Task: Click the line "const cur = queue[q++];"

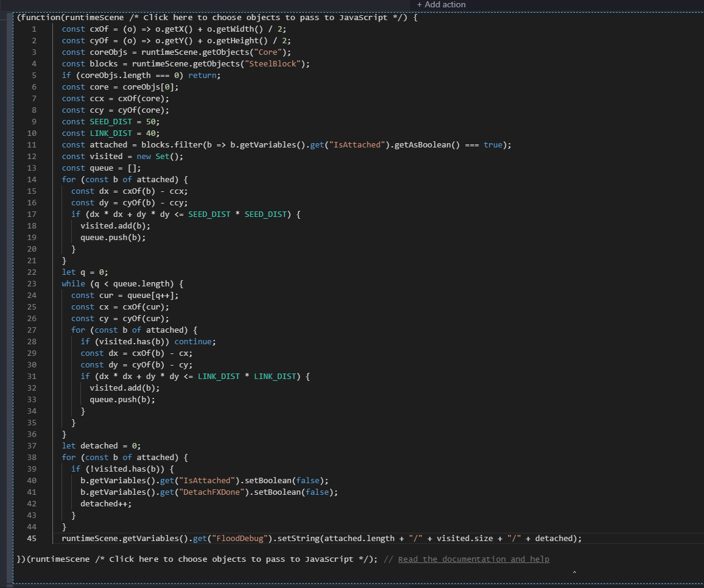Action: (x=125, y=296)
